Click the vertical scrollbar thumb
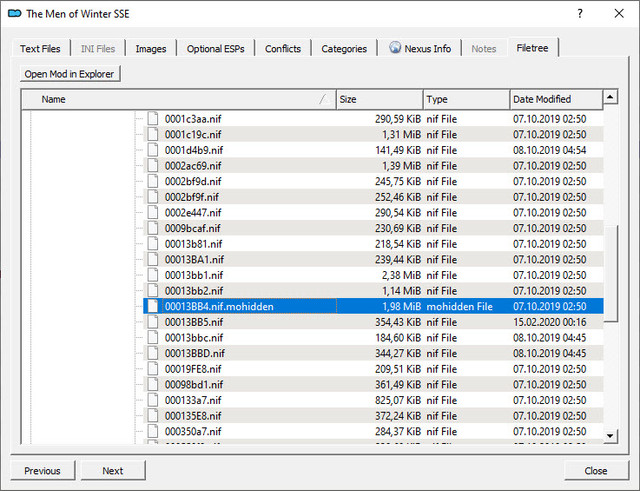This screenshot has height=491, width=640. (610, 273)
